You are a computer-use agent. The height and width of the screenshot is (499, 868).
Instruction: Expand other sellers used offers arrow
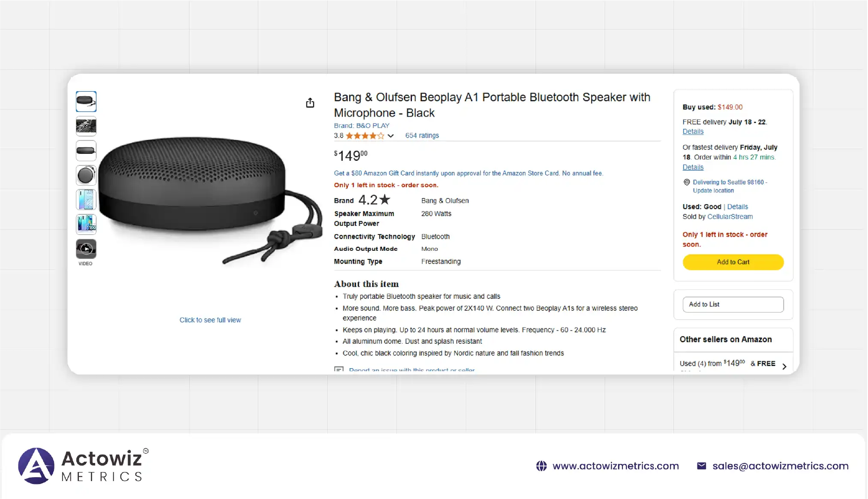(x=784, y=367)
